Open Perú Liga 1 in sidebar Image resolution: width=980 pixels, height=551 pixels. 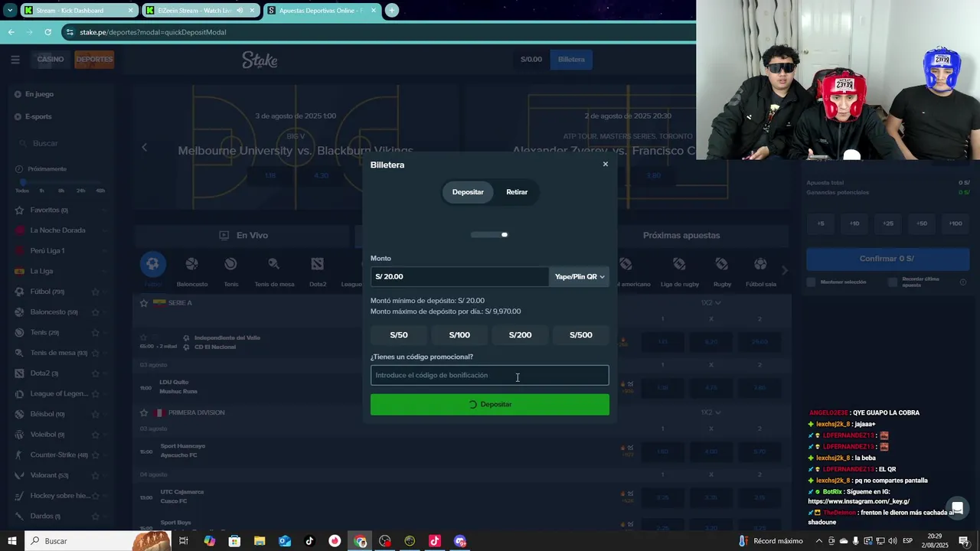coord(47,251)
